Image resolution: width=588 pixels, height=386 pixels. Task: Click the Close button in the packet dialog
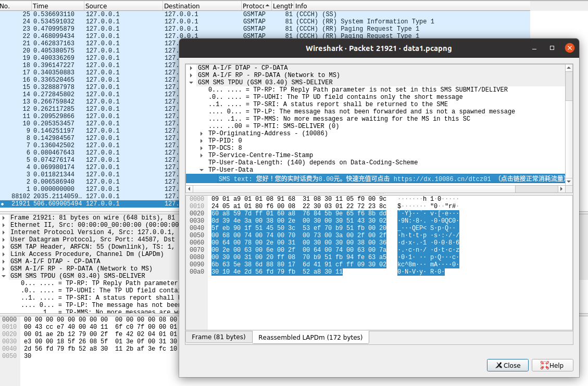pos(507,365)
